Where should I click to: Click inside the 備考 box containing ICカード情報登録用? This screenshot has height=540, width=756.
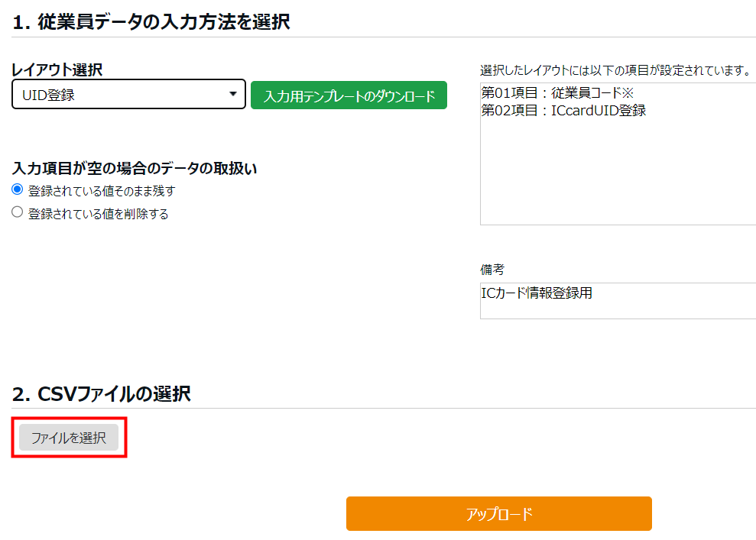618,301
